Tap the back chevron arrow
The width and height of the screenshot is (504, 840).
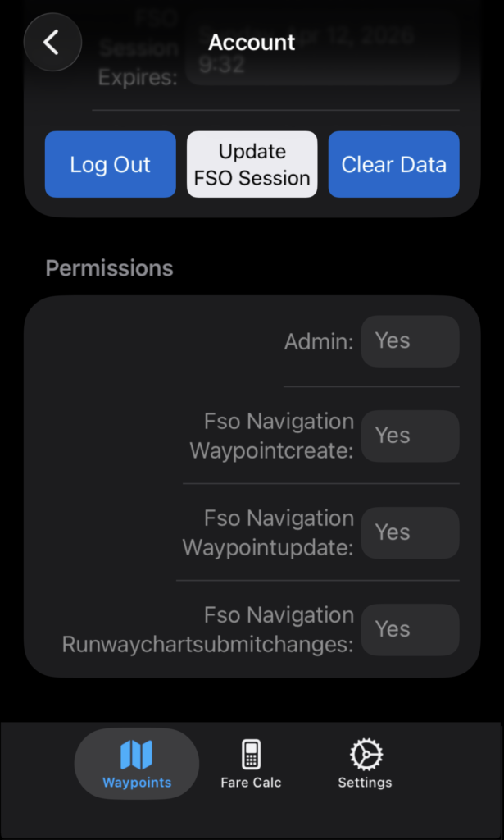coord(52,43)
